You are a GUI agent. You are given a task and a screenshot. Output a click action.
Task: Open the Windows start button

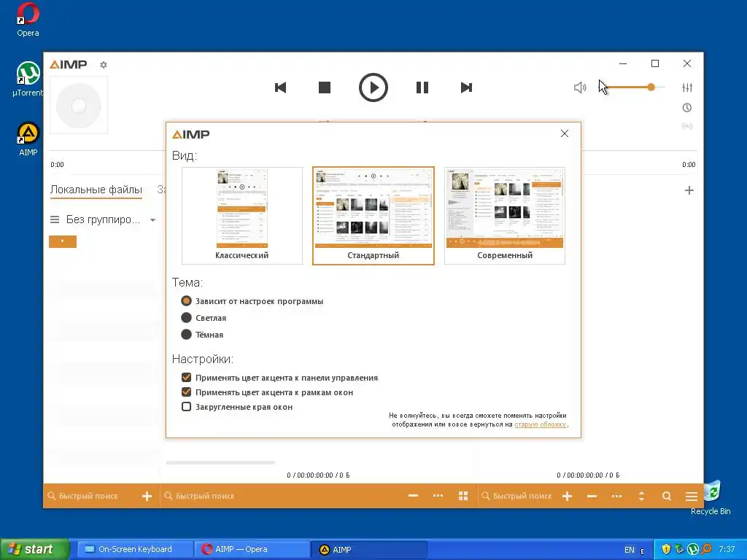point(34,549)
